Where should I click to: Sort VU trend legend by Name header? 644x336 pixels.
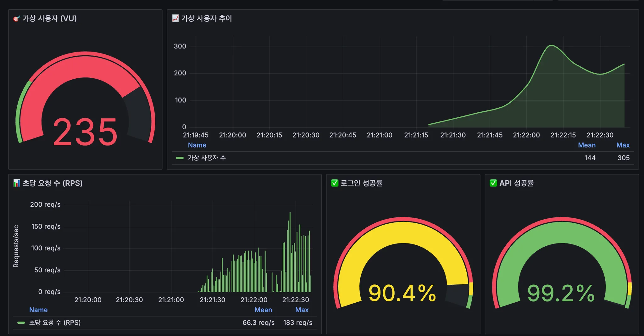197,145
